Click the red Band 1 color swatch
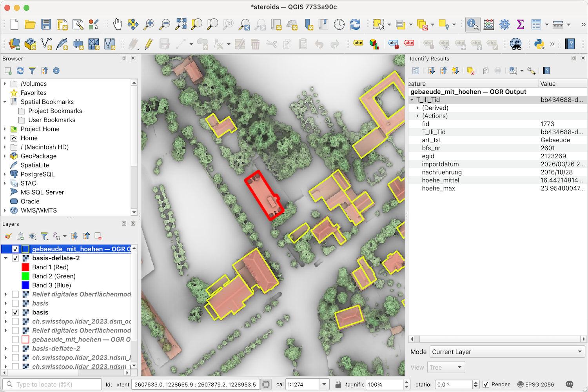The height and width of the screenshot is (392, 588). [x=25, y=267]
